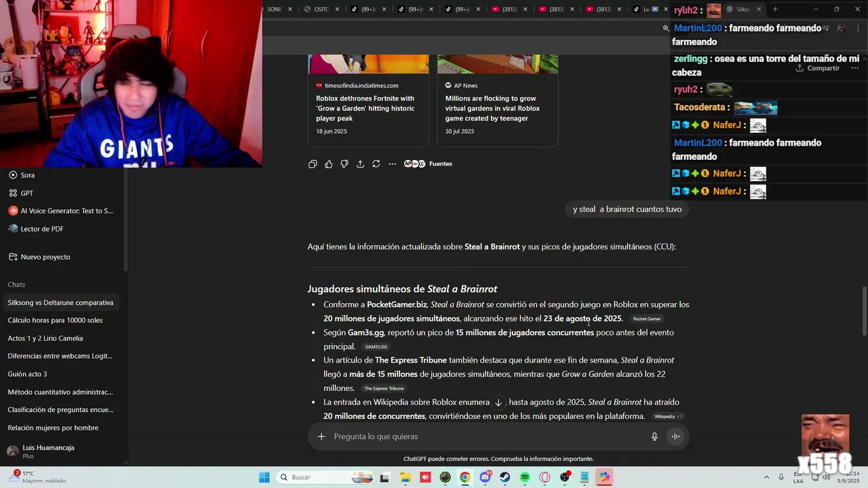Start voice mode with the waveform icon
Viewport: 868px width, 488px height.
(675, 436)
